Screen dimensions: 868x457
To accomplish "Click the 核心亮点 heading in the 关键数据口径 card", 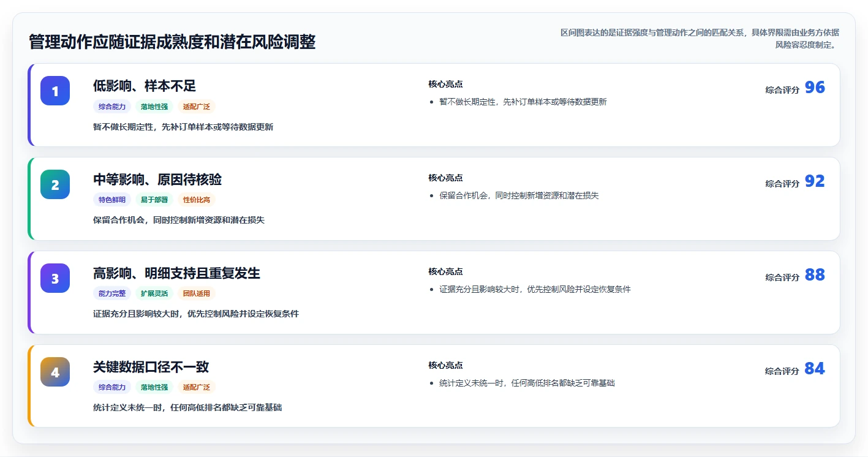I will [x=445, y=365].
